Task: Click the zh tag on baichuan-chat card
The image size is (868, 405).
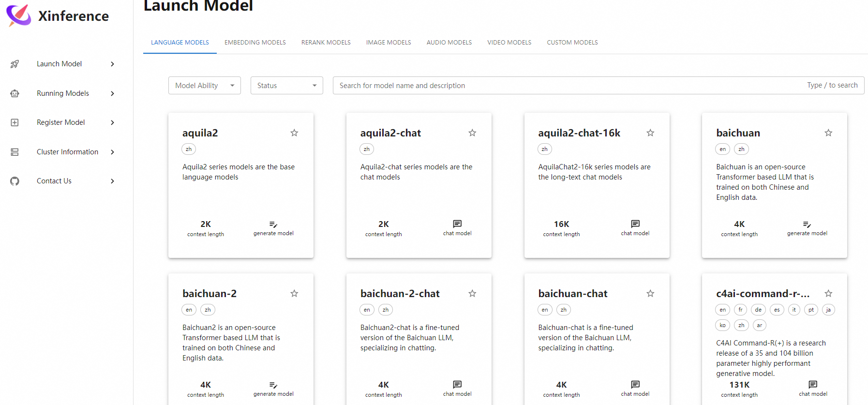Action: point(564,310)
